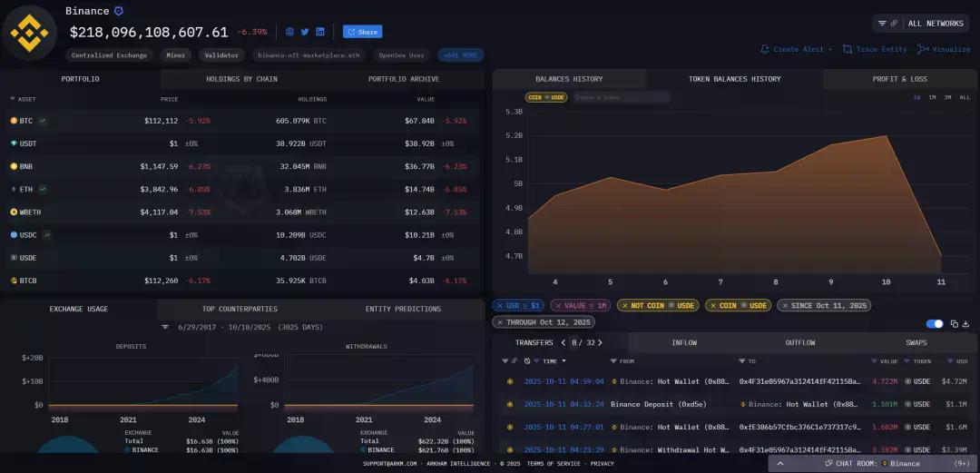Select the 1M chart time range
The height and width of the screenshot is (473, 980).
(x=932, y=97)
